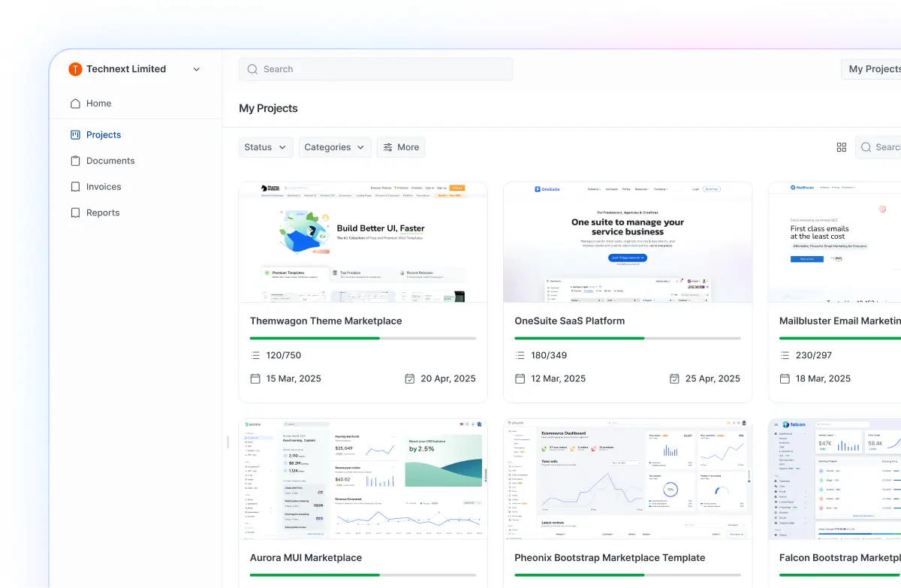This screenshot has height=588, width=901.
Task: Click task list icon beside 180/349
Action: 520,355
